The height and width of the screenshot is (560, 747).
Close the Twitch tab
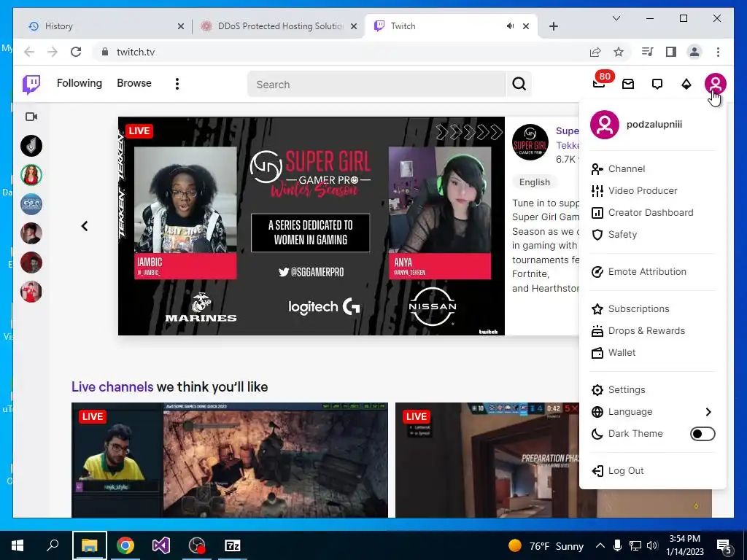point(526,26)
